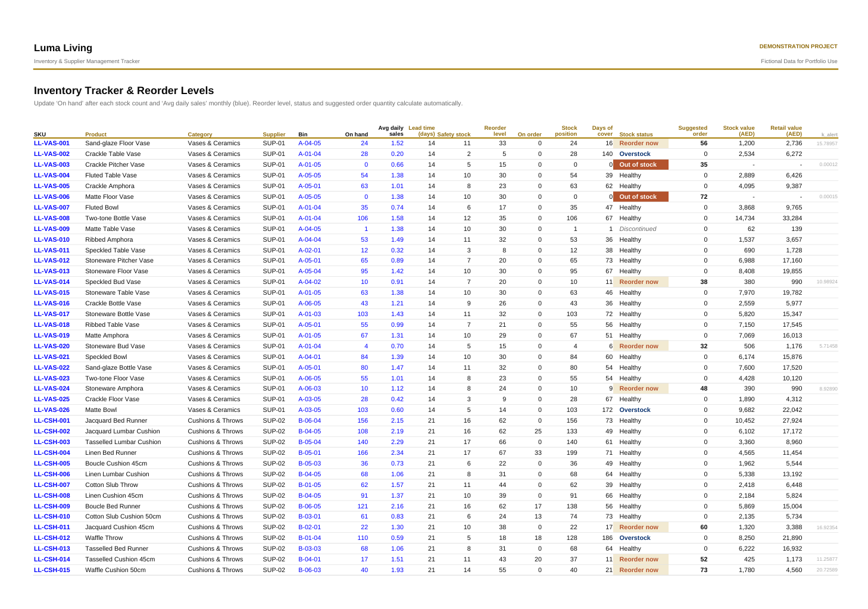Screen dimensions: 868x609
Task: Click the on-hand value 106 for LL-VAS-008
Action: coord(363,218)
